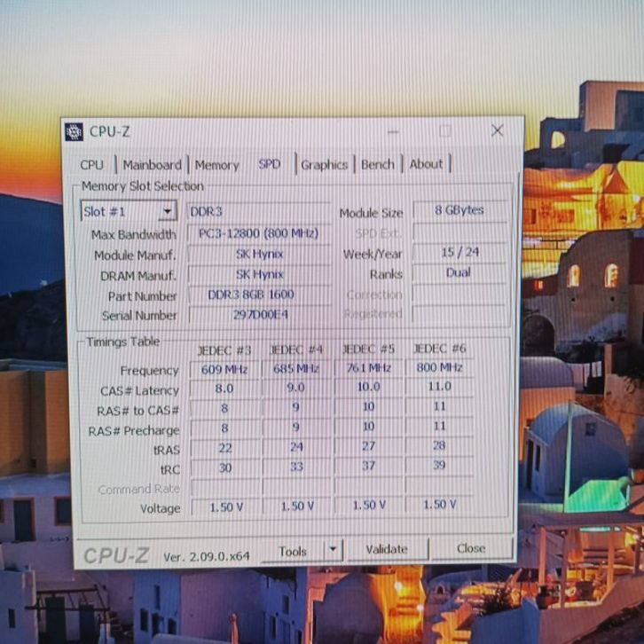
Task: Click the DDR3 memory type field
Action: [258, 211]
